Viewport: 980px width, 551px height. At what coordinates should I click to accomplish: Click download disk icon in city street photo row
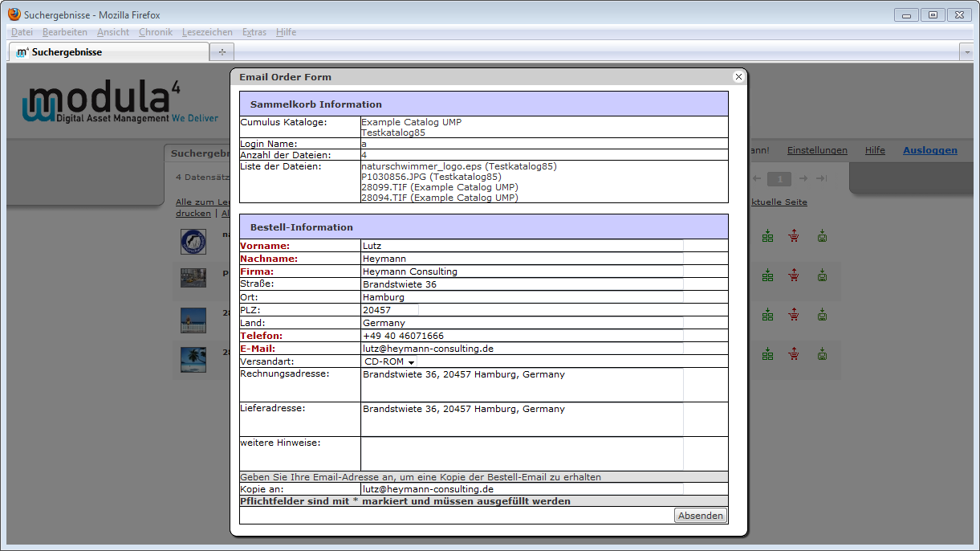(822, 275)
